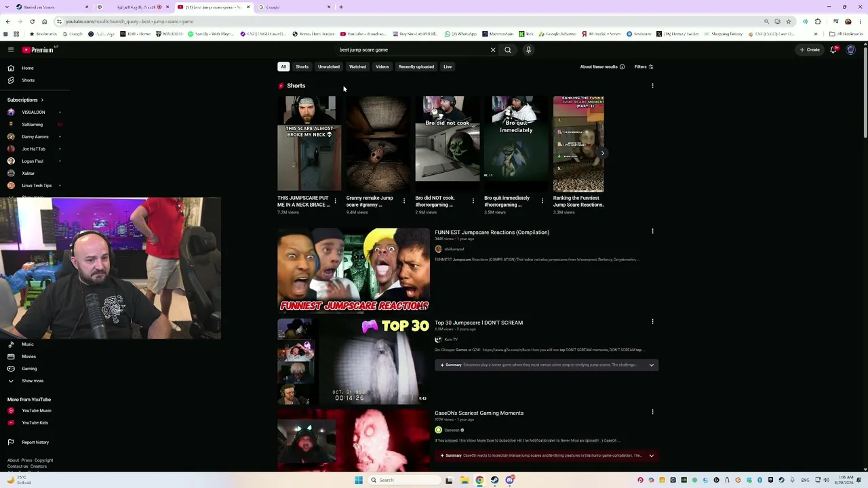
Task: Open options for 'Granny remake Jump scare' short
Action: coord(404,201)
